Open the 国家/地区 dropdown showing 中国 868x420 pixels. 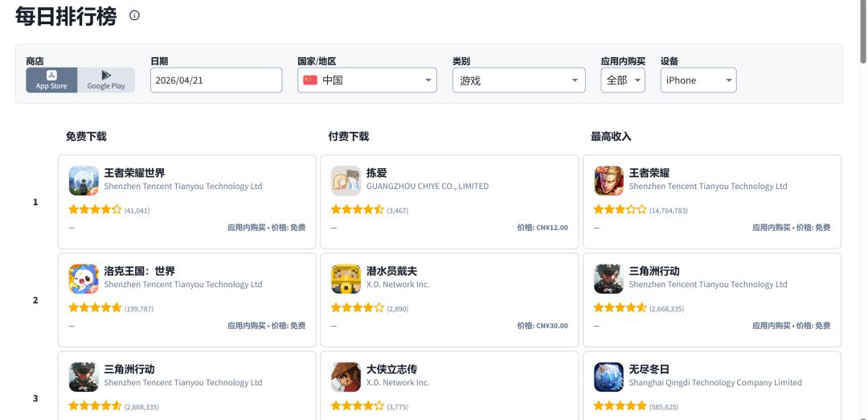tap(367, 80)
